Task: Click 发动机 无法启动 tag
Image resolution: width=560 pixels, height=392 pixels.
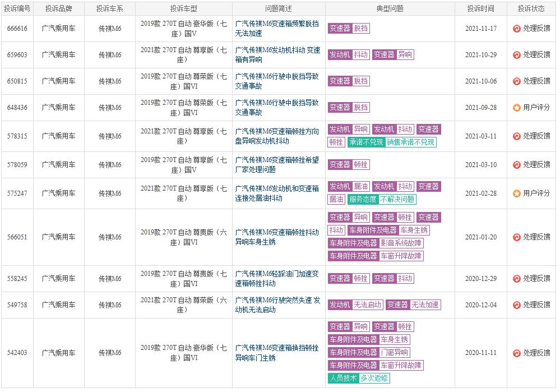Action: click(356, 305)
